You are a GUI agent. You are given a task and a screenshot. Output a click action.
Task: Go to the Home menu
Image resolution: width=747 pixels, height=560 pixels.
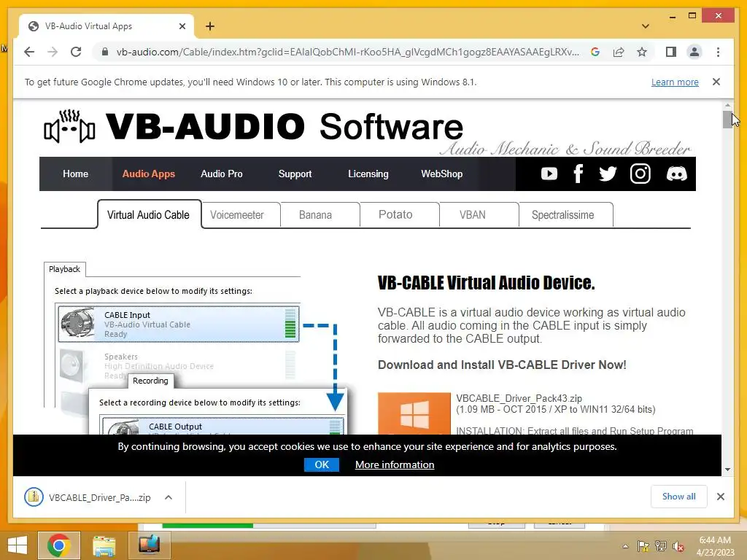click(75, 174)
